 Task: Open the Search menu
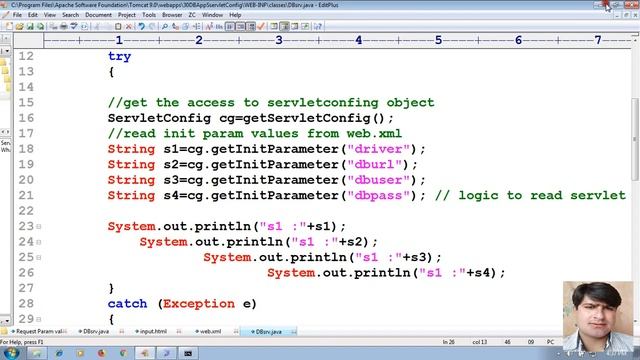70,15
